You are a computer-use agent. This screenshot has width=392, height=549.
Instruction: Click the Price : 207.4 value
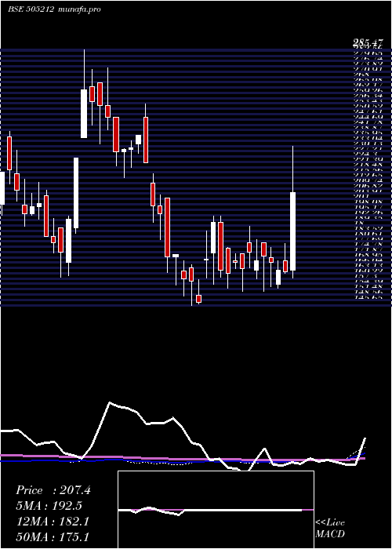[x=53, y=490]
